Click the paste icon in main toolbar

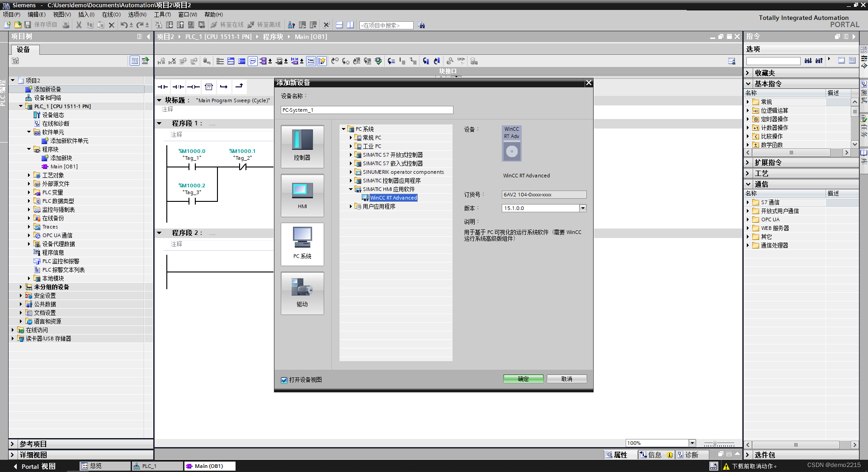point(100,25)
